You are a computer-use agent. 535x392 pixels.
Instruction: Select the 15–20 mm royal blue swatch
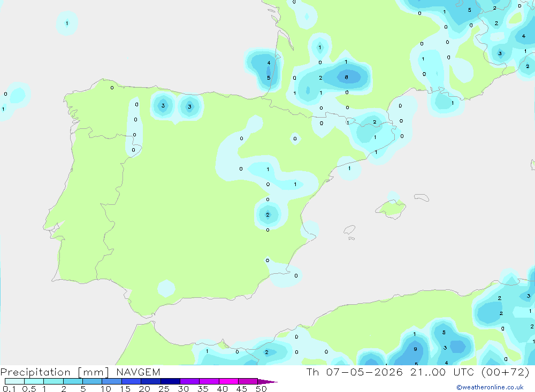pos(132,381)
